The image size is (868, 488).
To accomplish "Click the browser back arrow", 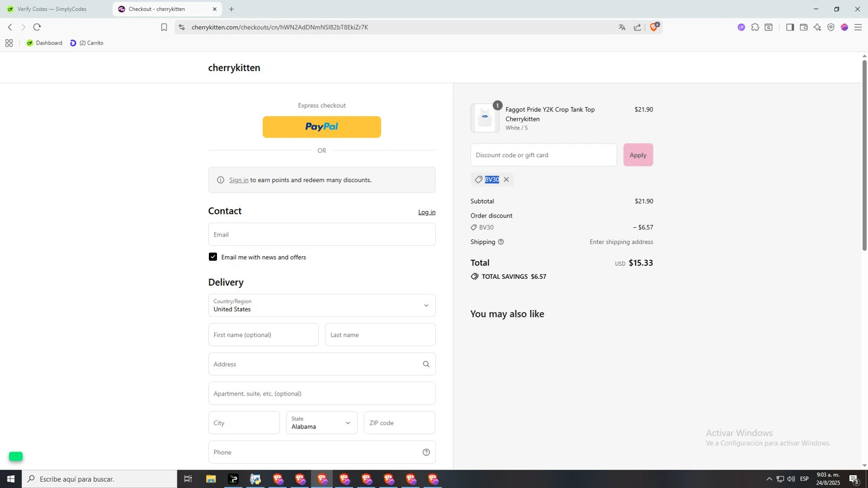I will click(10, 27).
